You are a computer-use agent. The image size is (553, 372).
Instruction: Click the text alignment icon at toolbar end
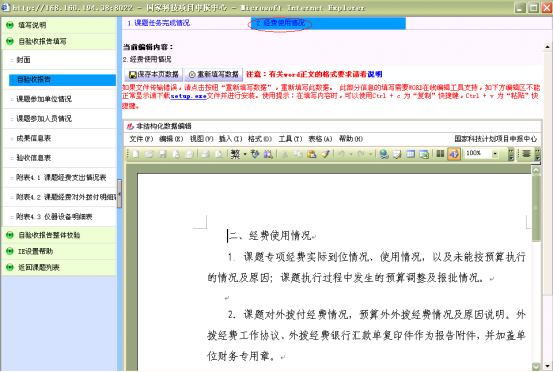(x=527, y=154)
